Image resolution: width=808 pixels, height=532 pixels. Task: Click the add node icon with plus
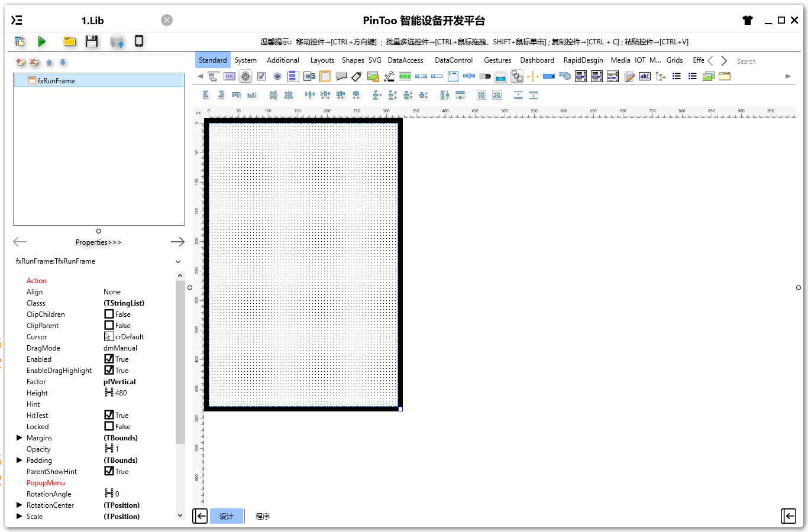click(21, 62)
